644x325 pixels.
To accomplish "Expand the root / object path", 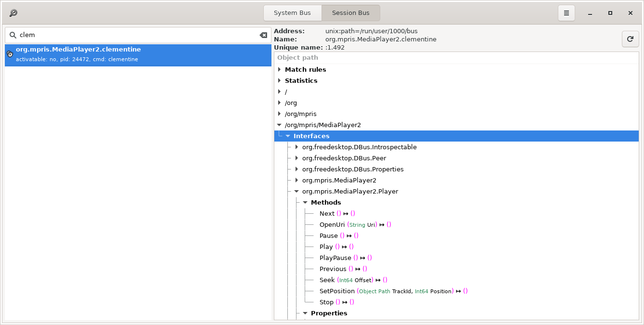I will (x=280, y=92).
